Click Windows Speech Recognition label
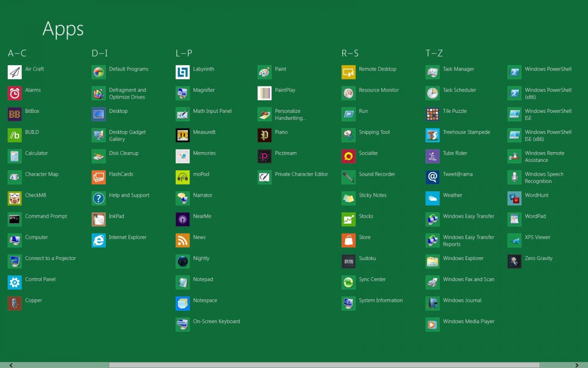The width and height of the screenshot is (588, 368). pyautogui.click(x=544, y=178)
